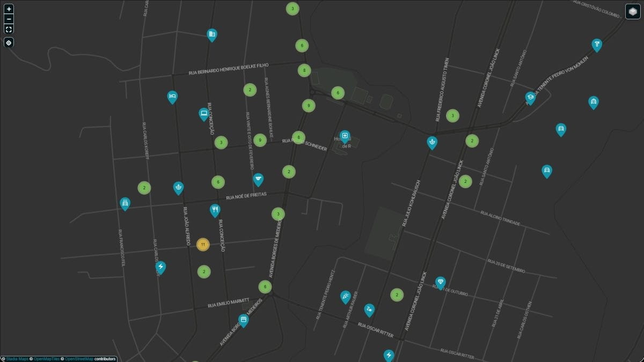This screenshot has width=644, height=362.
Task: Open the OpenMapTiles attribution link
Action: 47,359
